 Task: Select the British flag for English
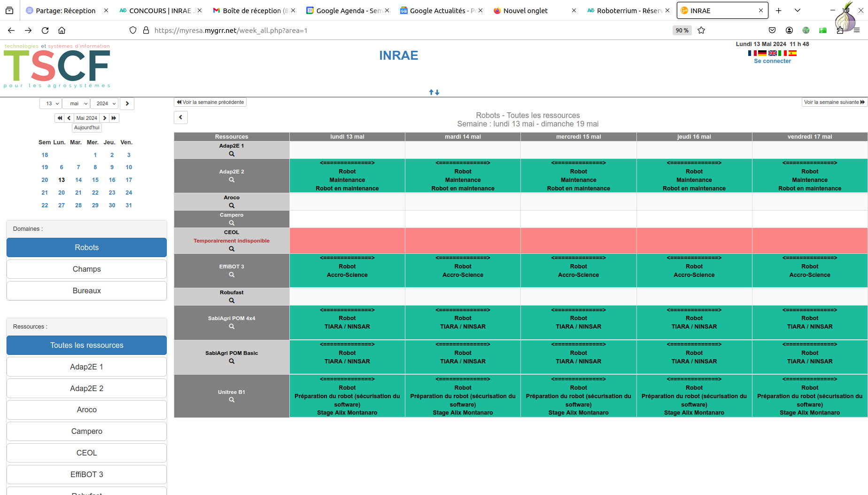click(x=772, y=53)
